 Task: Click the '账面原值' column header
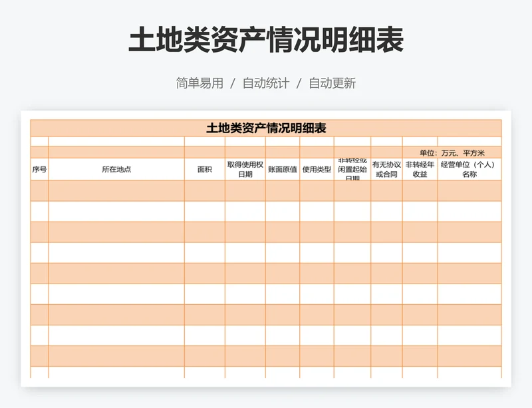[x=283, y=169]
